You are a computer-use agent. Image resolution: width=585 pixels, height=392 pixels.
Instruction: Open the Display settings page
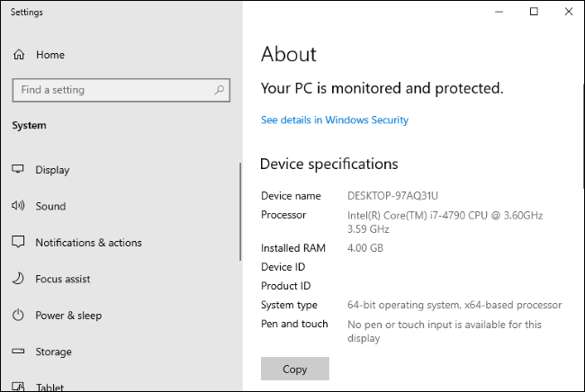[x=52, y=170]
